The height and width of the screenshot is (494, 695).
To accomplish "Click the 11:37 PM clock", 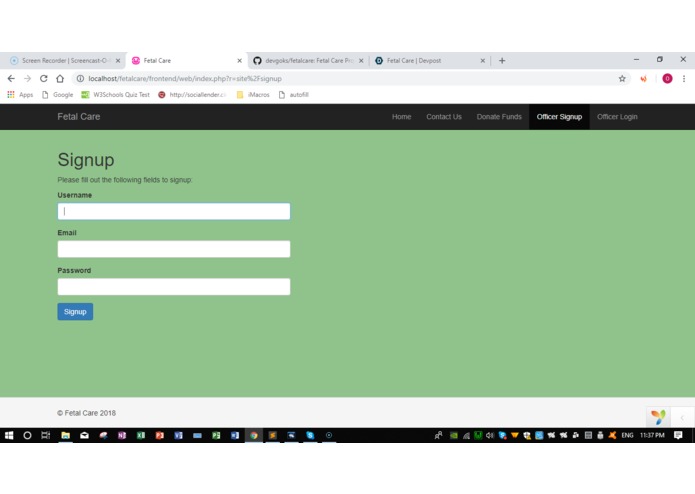I will pos(652,436).
